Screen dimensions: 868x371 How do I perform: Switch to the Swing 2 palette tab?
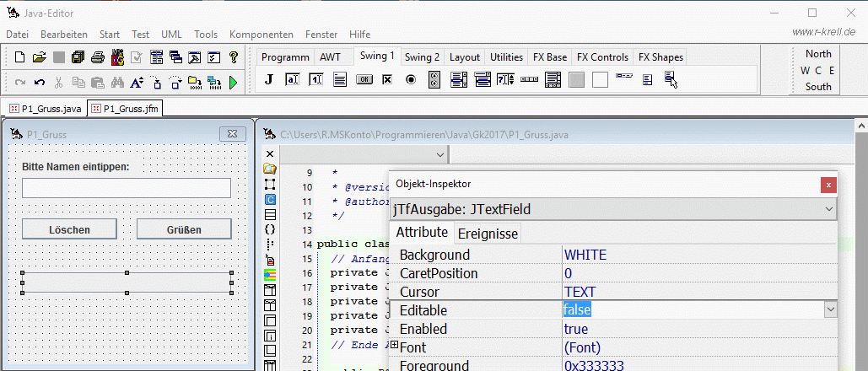pos(422,57)
